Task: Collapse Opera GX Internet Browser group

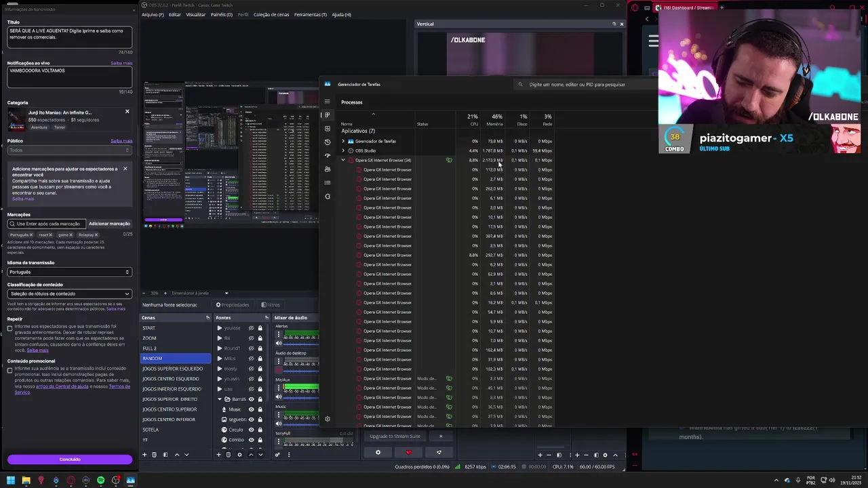Action: click(x=343, y=160)
